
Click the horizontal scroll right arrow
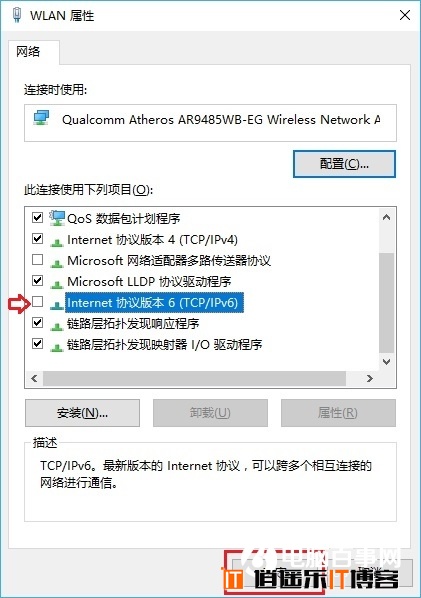click(x=369, y=378)
